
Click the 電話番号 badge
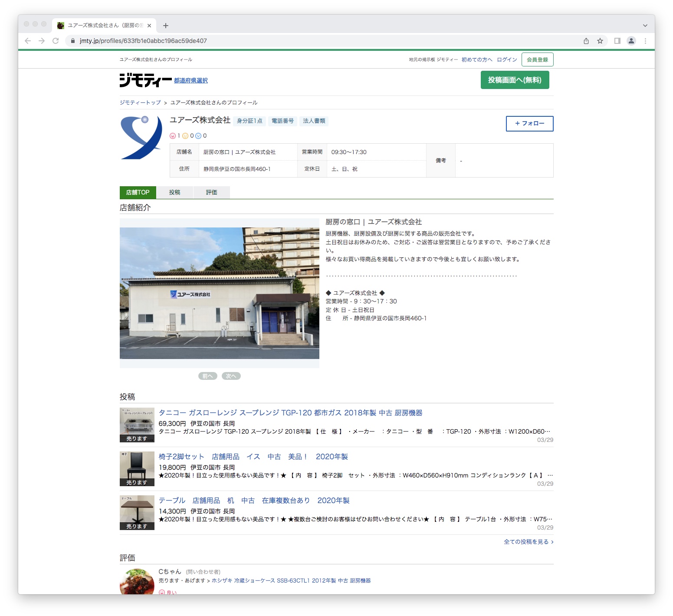tap(282, 121)
